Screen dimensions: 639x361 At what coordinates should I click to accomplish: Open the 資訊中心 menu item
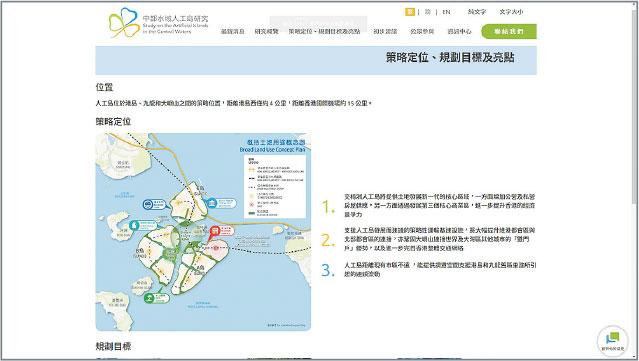[459, 31]
